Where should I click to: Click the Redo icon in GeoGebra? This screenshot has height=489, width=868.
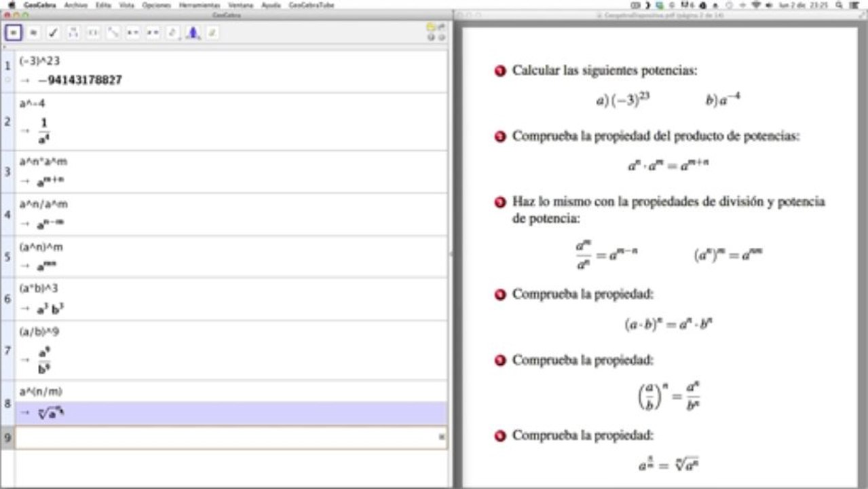tap(440, 26)
